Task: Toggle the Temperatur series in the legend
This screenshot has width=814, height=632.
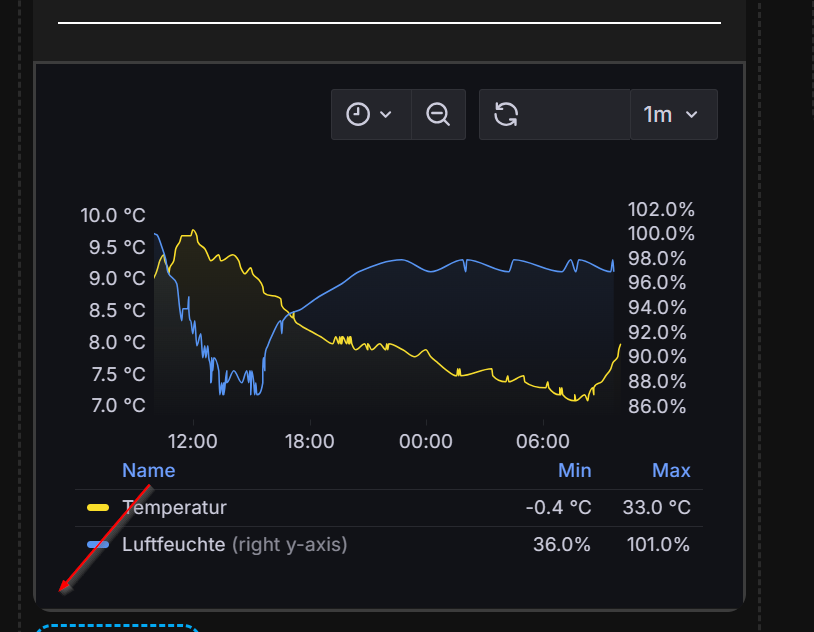Action: coord(174,508)
